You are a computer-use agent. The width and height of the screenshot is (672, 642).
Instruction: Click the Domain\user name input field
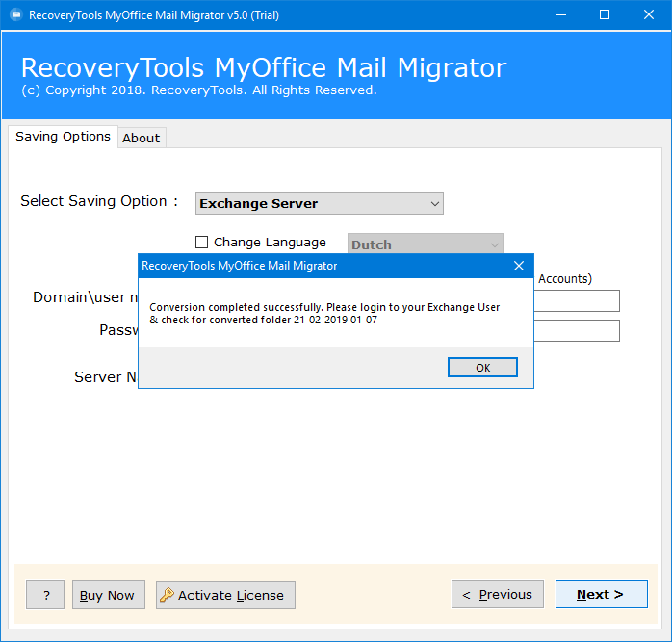click(x=577, y=301)
